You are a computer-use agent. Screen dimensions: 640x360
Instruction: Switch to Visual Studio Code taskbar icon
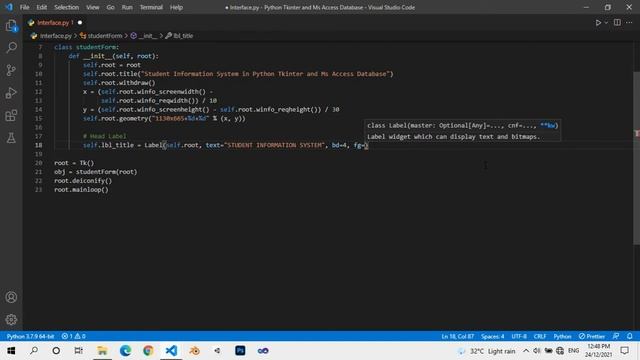171,351
